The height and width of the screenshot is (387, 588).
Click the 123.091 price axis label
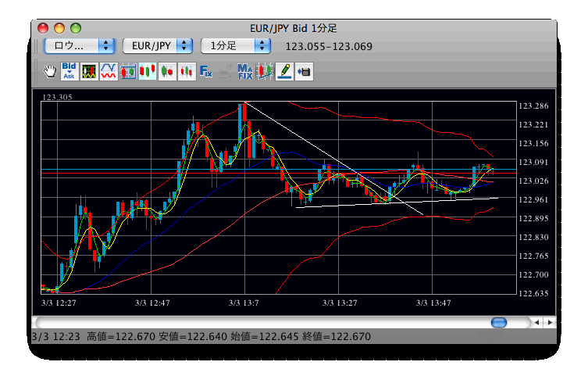tap(533, 162)
